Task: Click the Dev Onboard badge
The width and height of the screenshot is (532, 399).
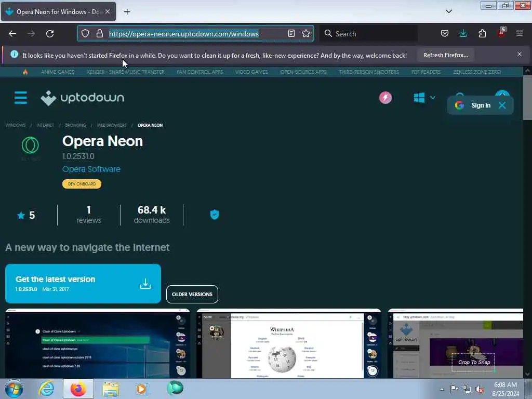Action: [82, 184]
